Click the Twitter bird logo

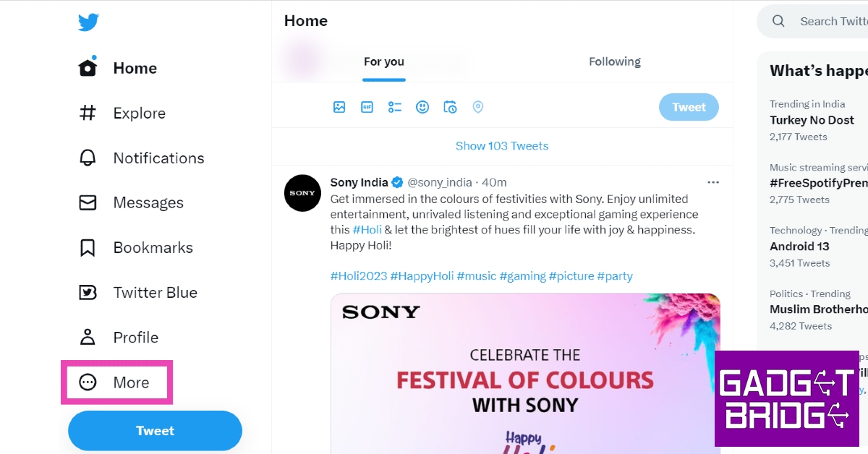point(88,22)
